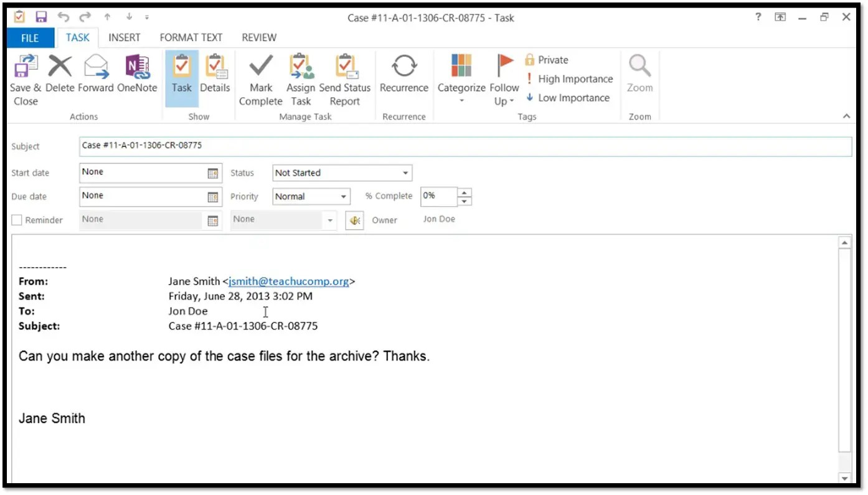Collapse the ribbon with chevron
Image resolution: width=868 pixels, height=495 pixels.
(846, 116)
